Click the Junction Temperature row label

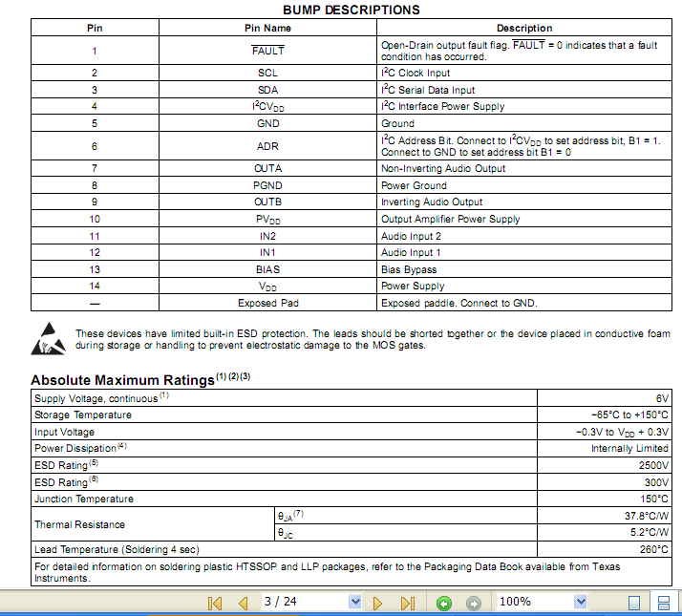[x=83, y=499]
